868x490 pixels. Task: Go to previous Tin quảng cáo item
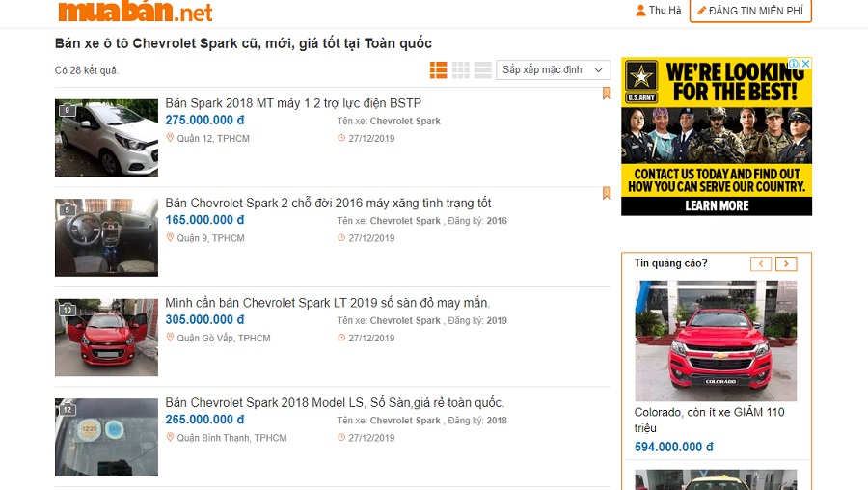[761, 263]
